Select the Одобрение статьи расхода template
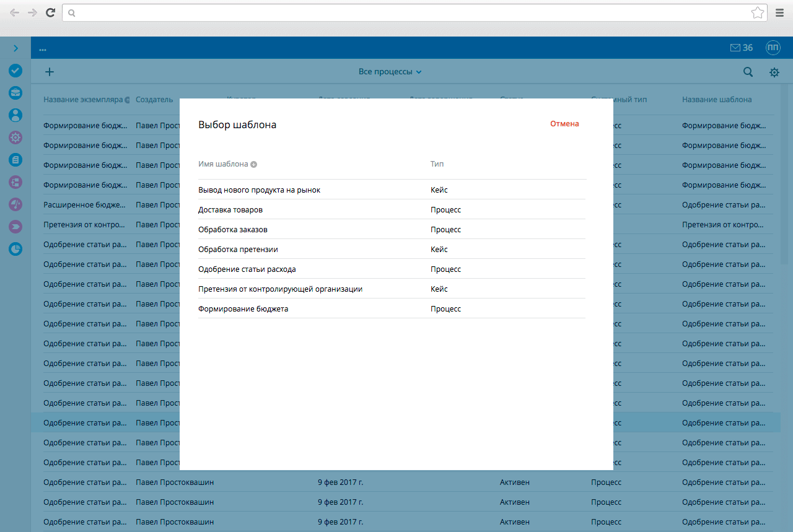Viewport: 793px width, 532px height. (x=392, y=269)
